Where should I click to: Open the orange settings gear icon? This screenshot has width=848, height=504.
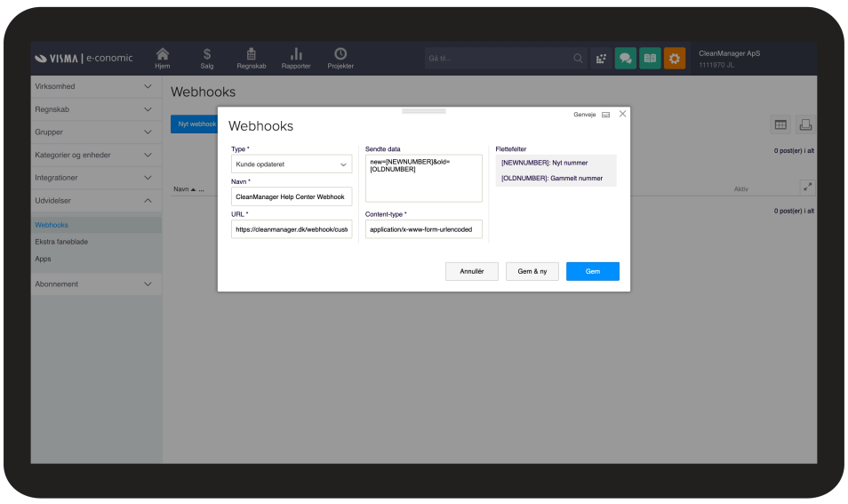click(x=675, y=59)
